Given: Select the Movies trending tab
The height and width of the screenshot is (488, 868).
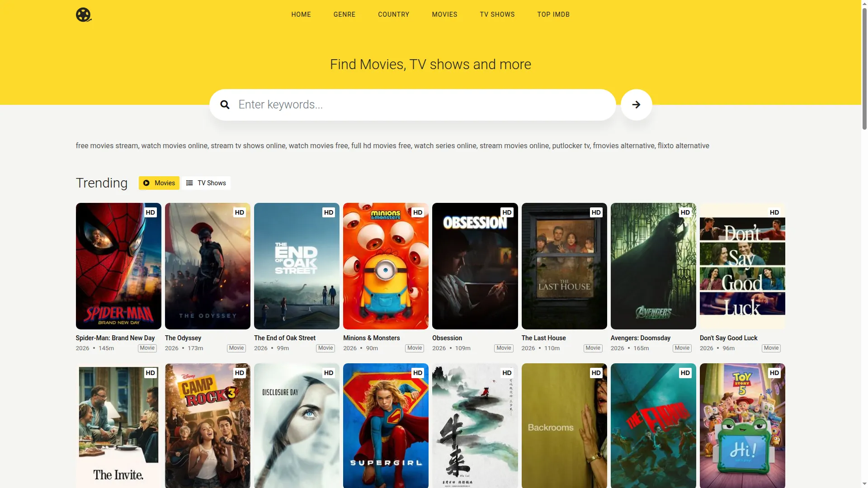Looking at the screenshot, I should pos(159,183).
